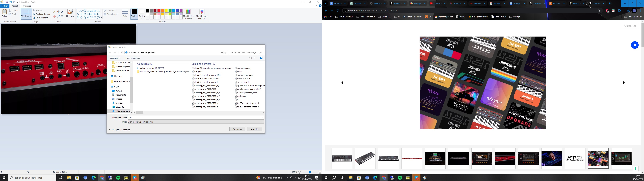
Task: Click Annuler button in Save dialog
Action: 255,129
